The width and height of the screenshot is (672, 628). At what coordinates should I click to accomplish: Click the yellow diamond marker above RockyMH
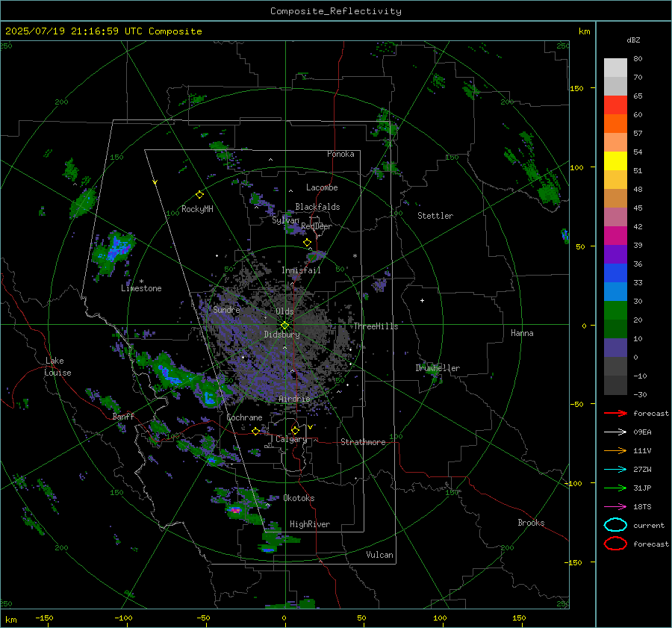(x=199, y=195)
